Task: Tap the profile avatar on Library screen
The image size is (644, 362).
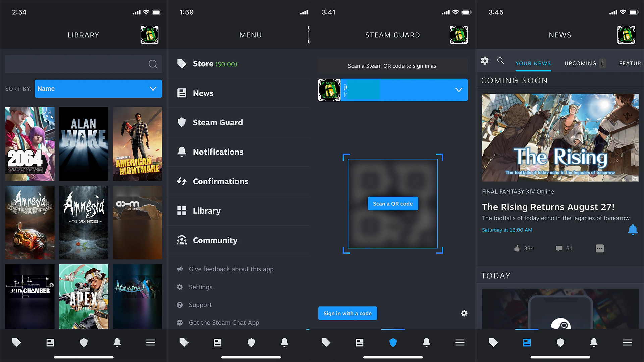Action: pos(149,35)
